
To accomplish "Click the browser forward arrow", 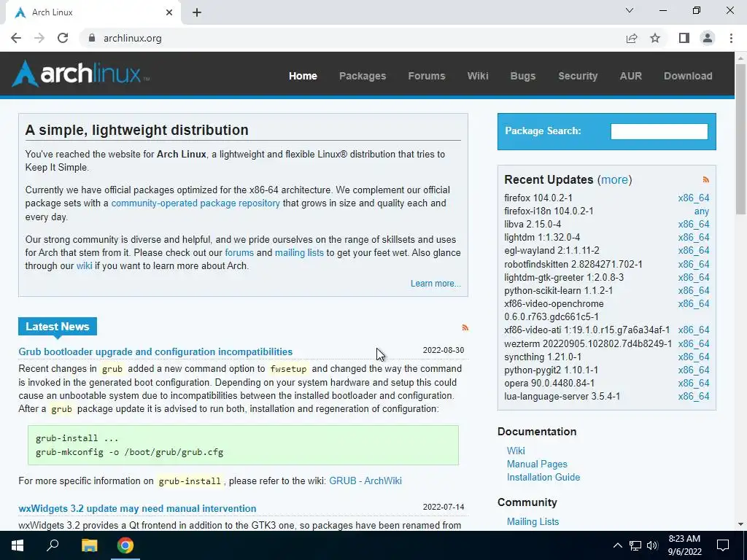I will [x=39, y=38].
